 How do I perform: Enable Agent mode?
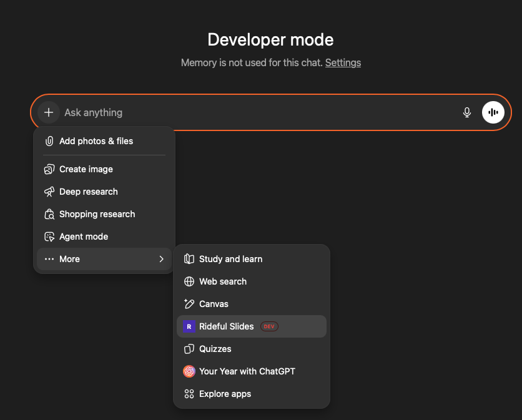pos(84,237)
